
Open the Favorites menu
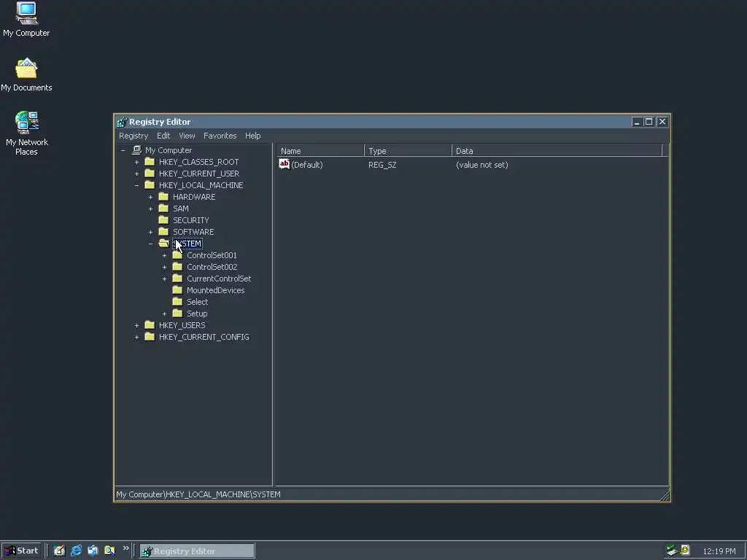coord(220,136)
